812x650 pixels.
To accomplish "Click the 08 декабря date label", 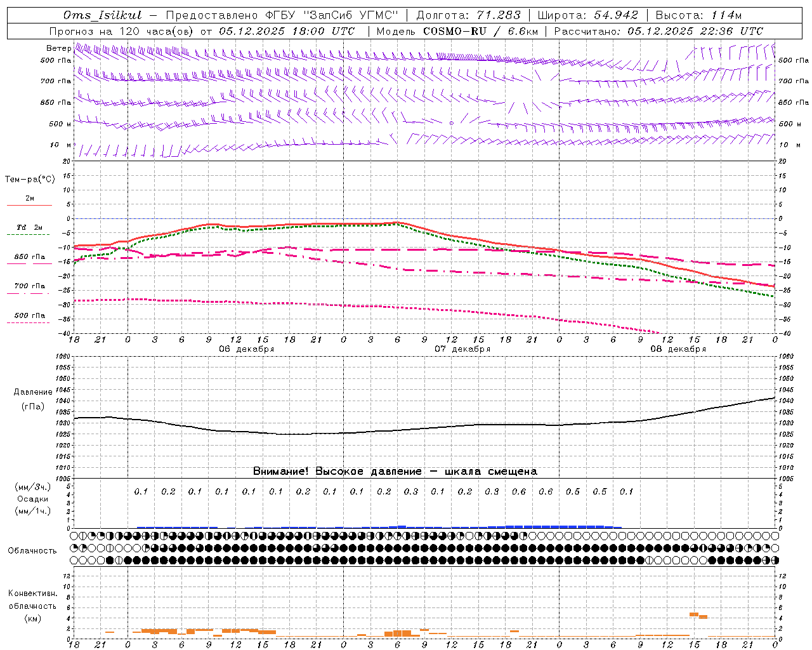I will coord(678,349).
